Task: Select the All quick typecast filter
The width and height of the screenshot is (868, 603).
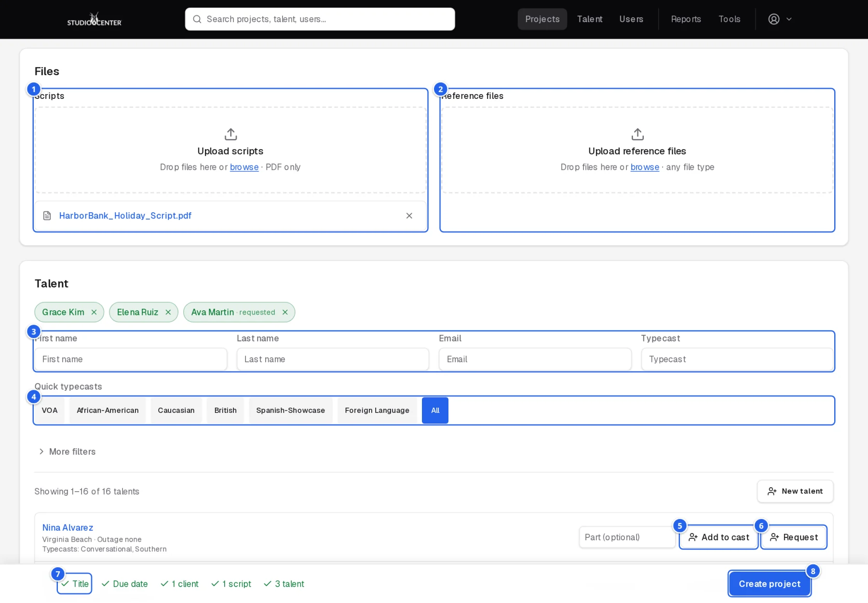Action: [x=435, y=411]
